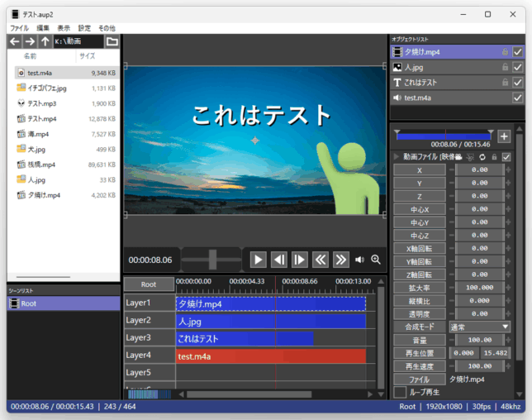532x420 pixels.
Task: Click the preview jog slider handle
Action: pyautogui.click(x=213, y=260)
